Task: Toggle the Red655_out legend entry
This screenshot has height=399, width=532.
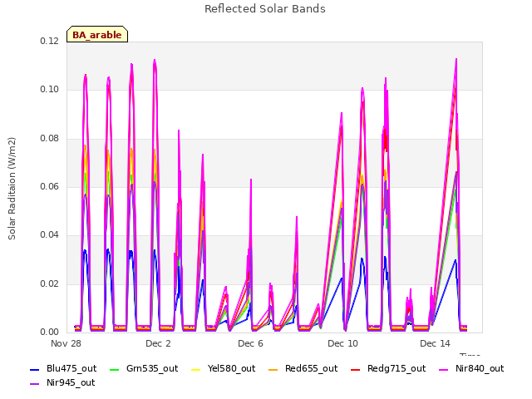Action: (x=303, y=369)
